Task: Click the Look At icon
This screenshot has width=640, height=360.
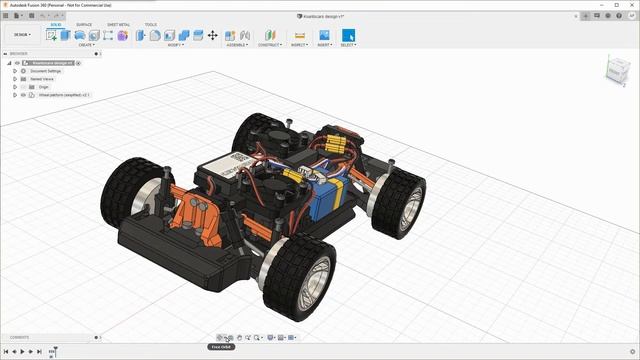Action: click(231, 338)
